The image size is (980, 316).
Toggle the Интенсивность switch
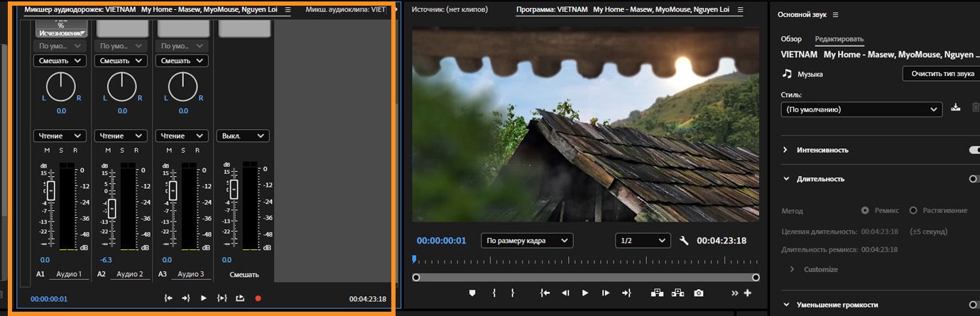pos(974,150)
